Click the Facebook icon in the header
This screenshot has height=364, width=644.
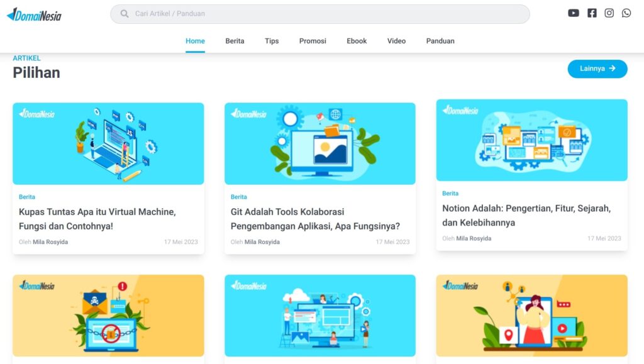(x=591, y=13)
